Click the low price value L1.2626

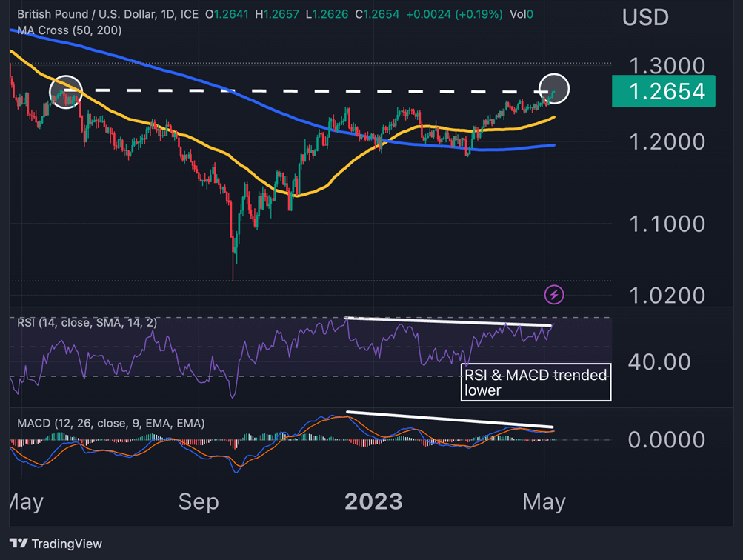tap(327, 14)
